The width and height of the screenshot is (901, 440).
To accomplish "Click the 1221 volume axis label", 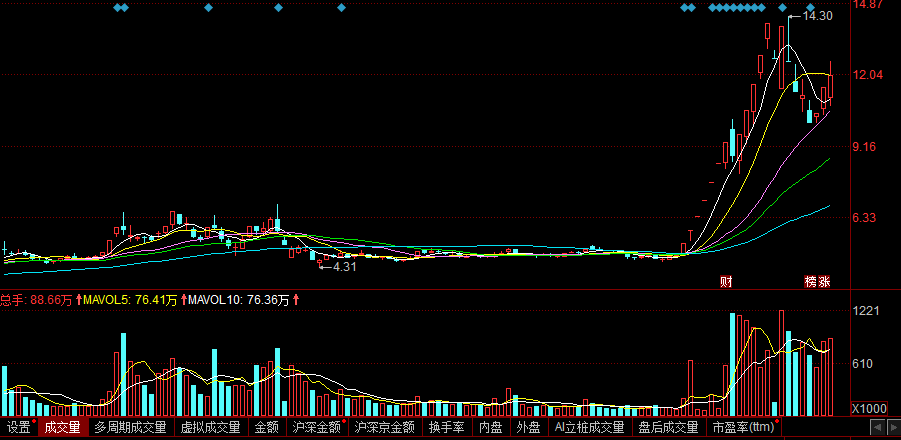I will (x=867, y=311).
